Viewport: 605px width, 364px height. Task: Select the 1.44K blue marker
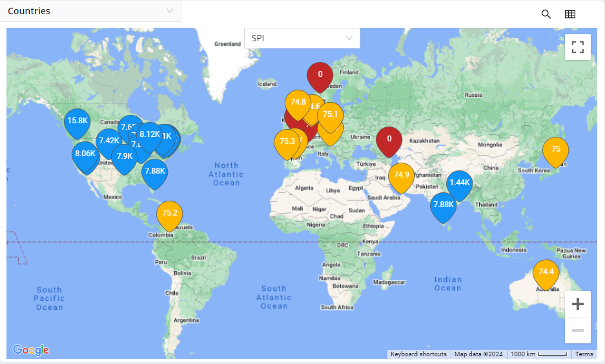click(460, 186)
